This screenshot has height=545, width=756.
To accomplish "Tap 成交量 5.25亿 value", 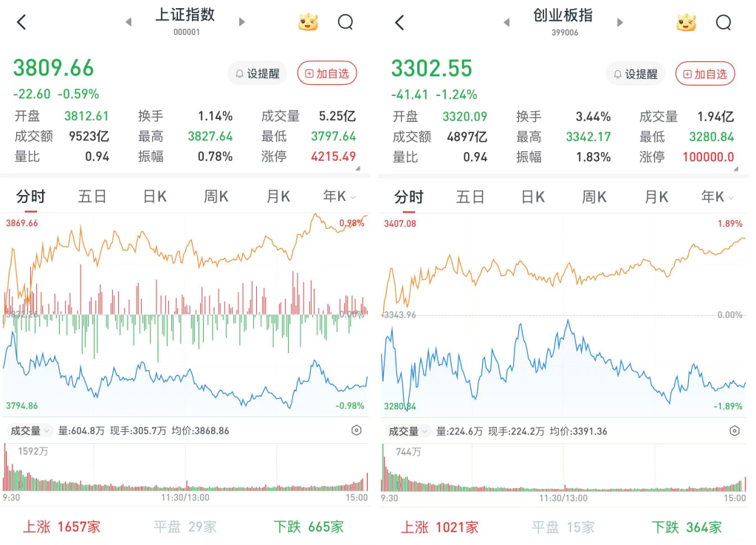I will click(x=337, y=116).
